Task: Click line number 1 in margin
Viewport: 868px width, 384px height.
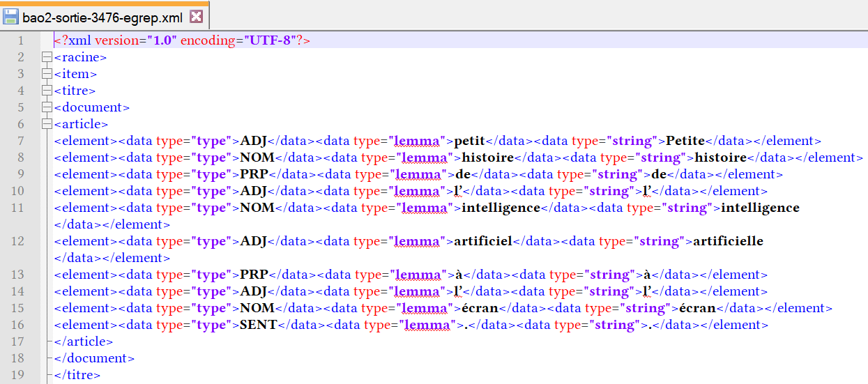Action: 21,40
